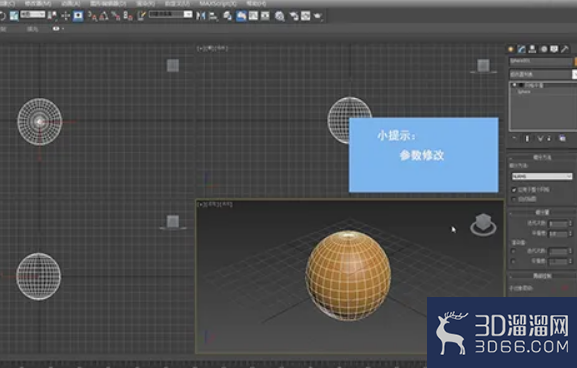Open the Material Editor icon
Viewport: 577px width, 368px height.
pos(280,16)
